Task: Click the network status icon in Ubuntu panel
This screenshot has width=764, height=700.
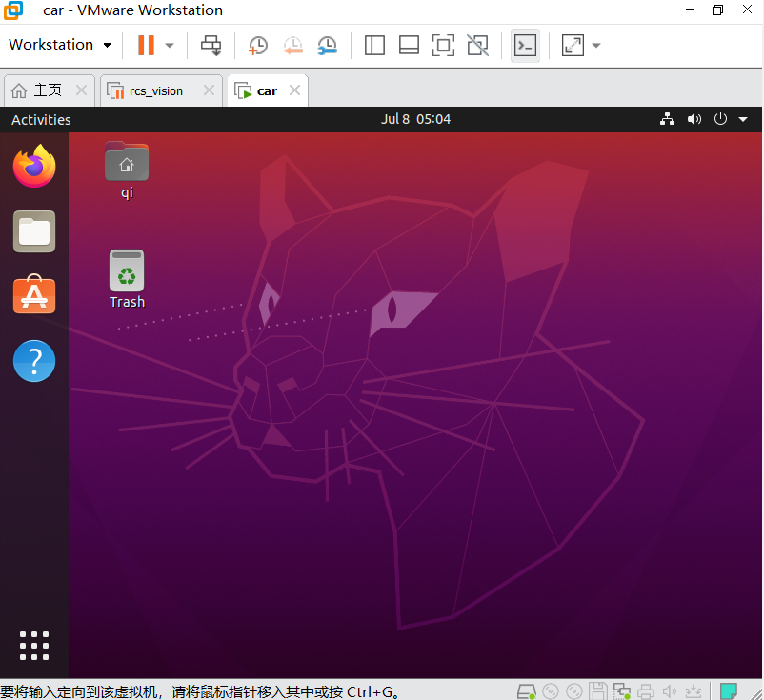Action: (667, 119)
